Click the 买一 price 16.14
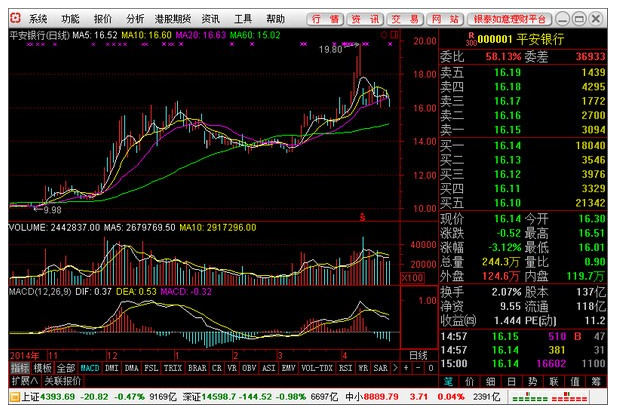The image size is (618, 411). pyautogui.click(x=508, y=146)
